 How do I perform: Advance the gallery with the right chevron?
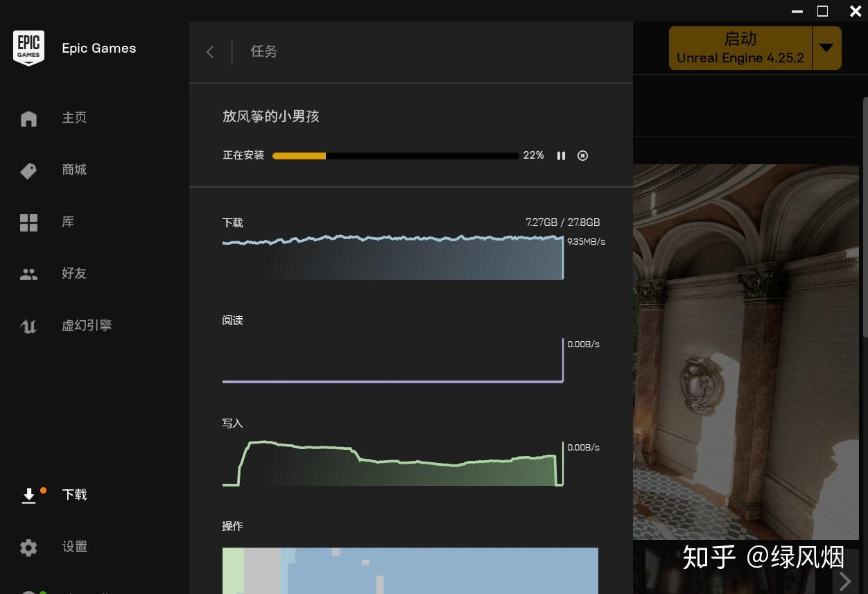pos(844,581)
